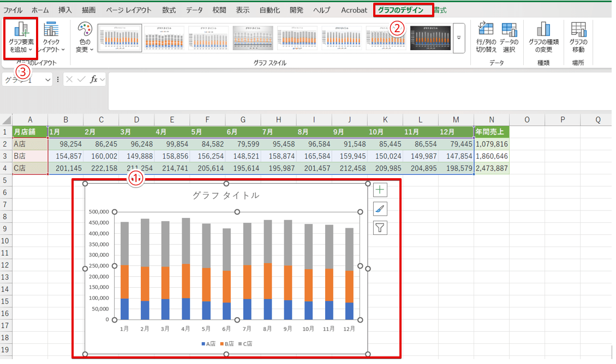Click the 500,000 vertical axis label
The image size is (616, 364).
coord(99,212)
